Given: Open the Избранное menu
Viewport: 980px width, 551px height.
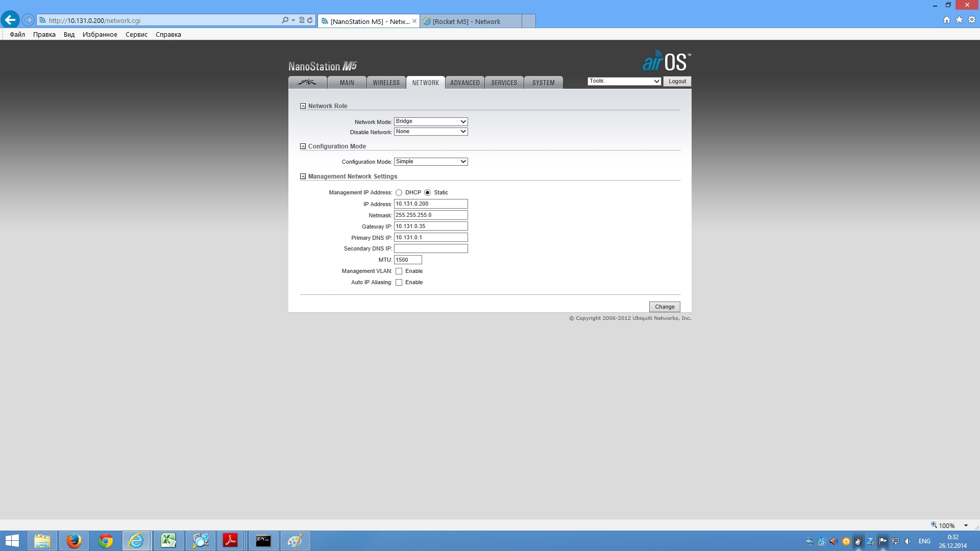Looking at the screenshot, I should (x=100, y=35).
